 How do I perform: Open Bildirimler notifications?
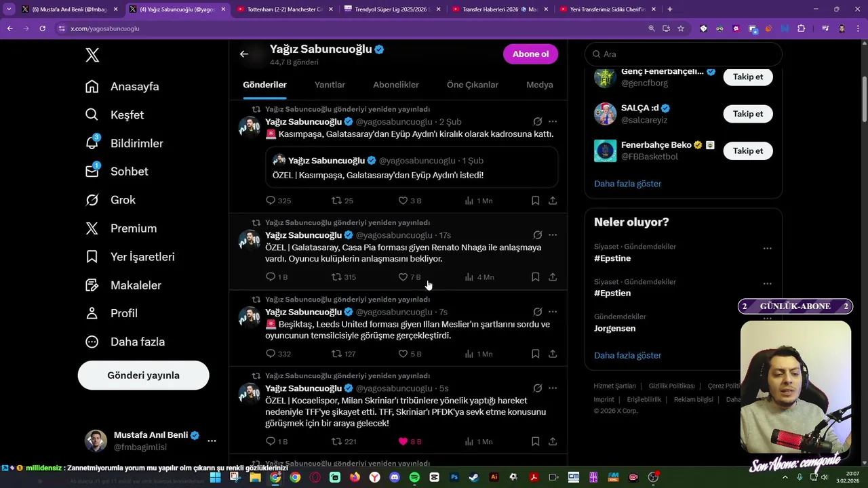[x=124, y=143]
